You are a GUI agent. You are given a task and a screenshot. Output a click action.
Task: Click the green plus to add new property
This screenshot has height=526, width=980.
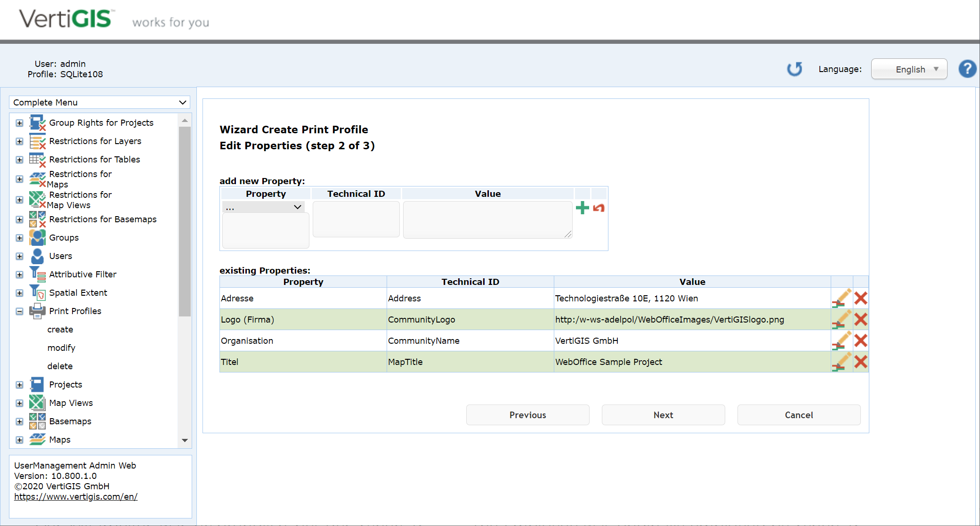pos(582,207)
